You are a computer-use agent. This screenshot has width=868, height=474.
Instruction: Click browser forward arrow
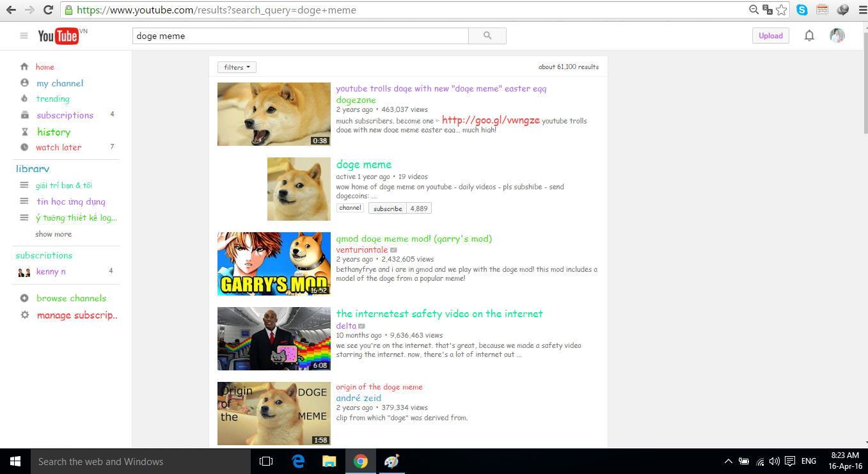tap(29, 10)
